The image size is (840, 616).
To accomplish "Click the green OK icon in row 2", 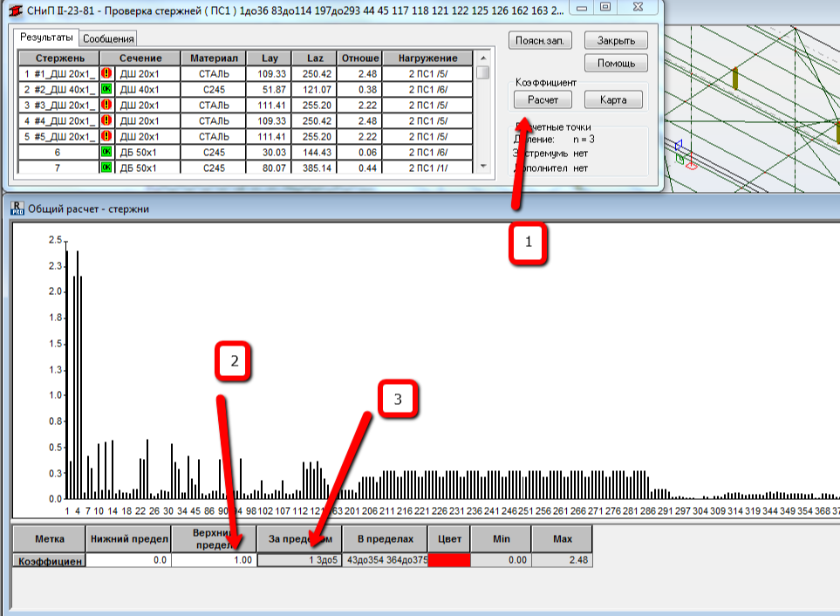I will click(x=106, y=89).
